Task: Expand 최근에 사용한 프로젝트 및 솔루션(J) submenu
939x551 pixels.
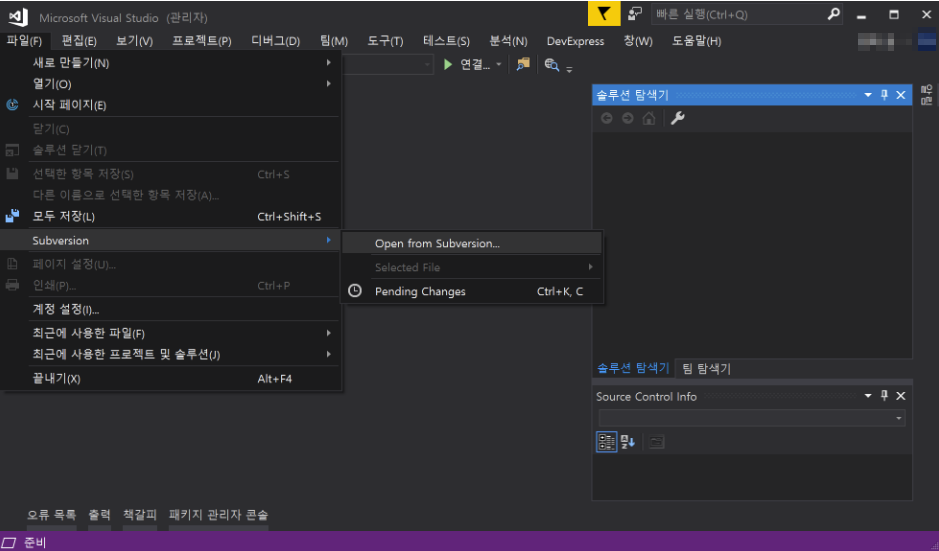Action: click(x=171, y=354)
